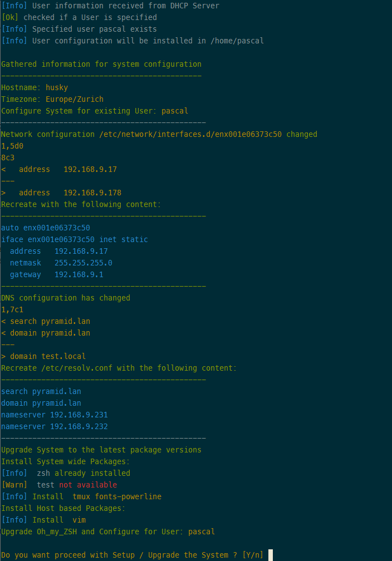Image resolution: width=392 pixels, height=561 pixels.
Task: Click the 'DNS configuration has changed' heading
Action: (x=66, y=298)
